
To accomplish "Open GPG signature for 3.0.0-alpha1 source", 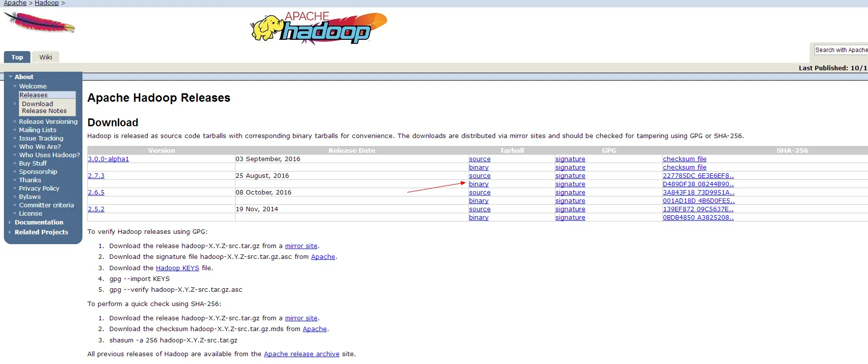I will click(570, 159).
